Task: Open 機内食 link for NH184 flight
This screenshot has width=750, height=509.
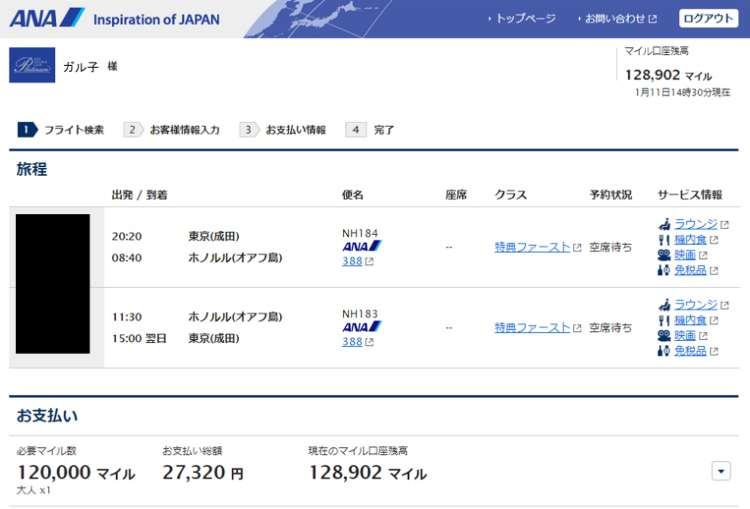Action: tap(690, 240)
